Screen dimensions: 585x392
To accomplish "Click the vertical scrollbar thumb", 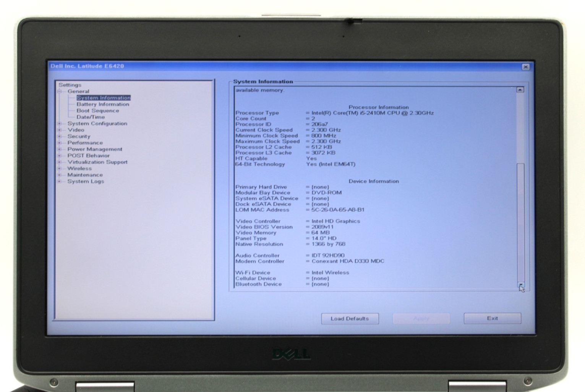I will pos(520,223).
